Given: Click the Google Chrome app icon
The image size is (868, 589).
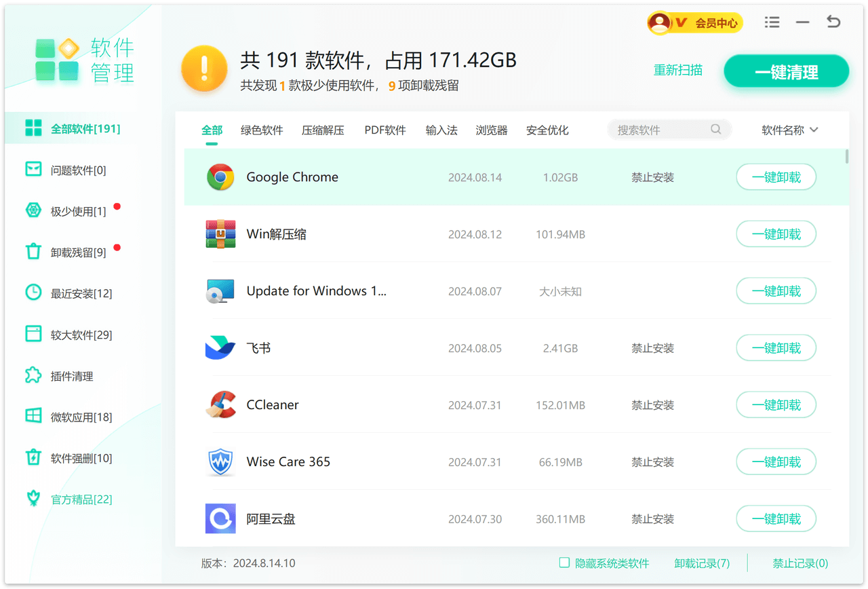Looking at the screenshot, I should point(220,177).
